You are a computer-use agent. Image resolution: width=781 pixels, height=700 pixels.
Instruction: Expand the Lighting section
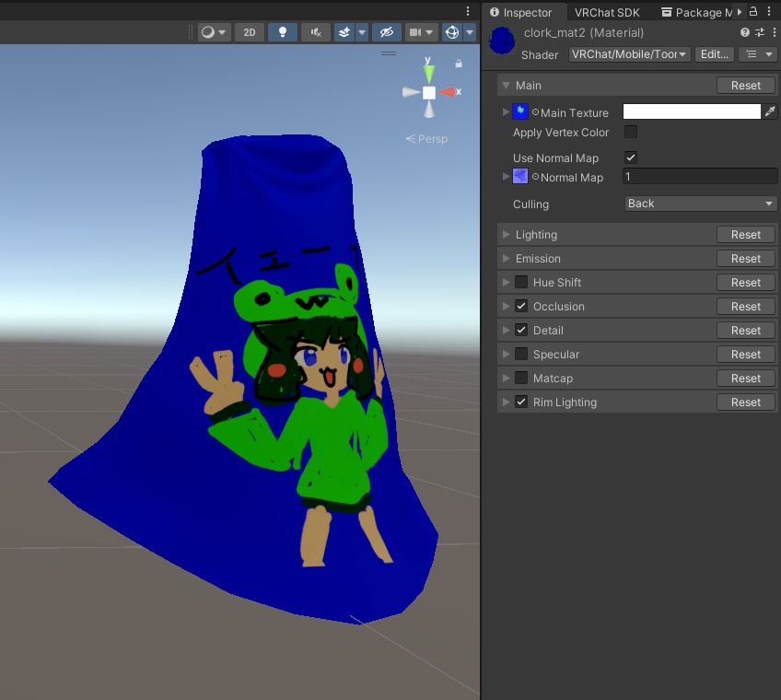[506, 234]
